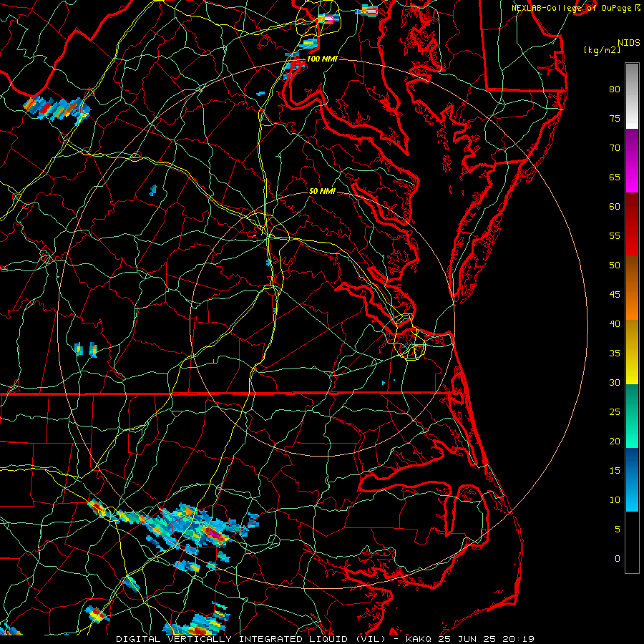The image size is (644, 644).
Task: Click the 70 value on the color scale
Action: click(615, 148)
